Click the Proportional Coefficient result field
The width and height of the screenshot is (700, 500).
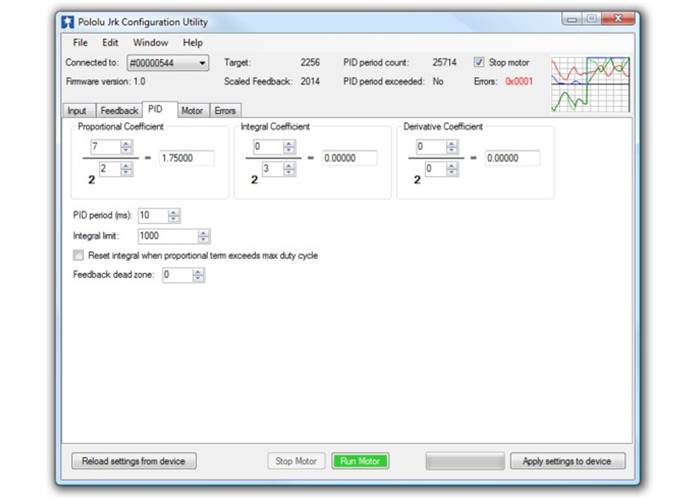(186, 158)
